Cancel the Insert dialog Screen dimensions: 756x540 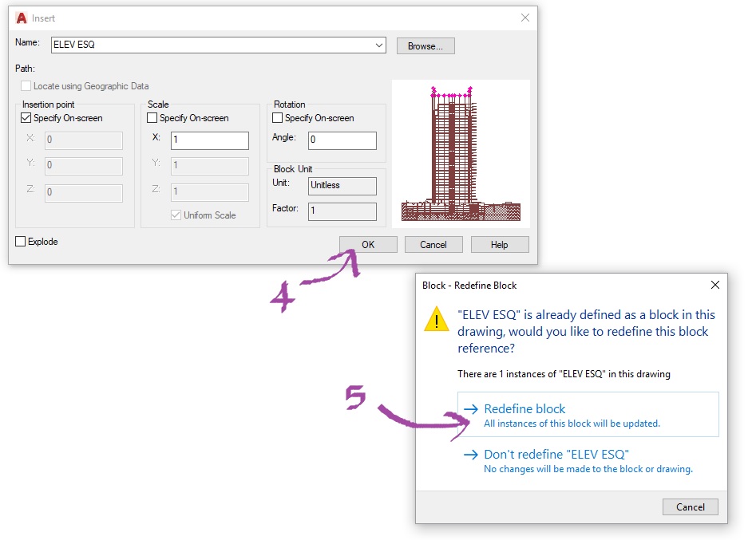point(433,244)
